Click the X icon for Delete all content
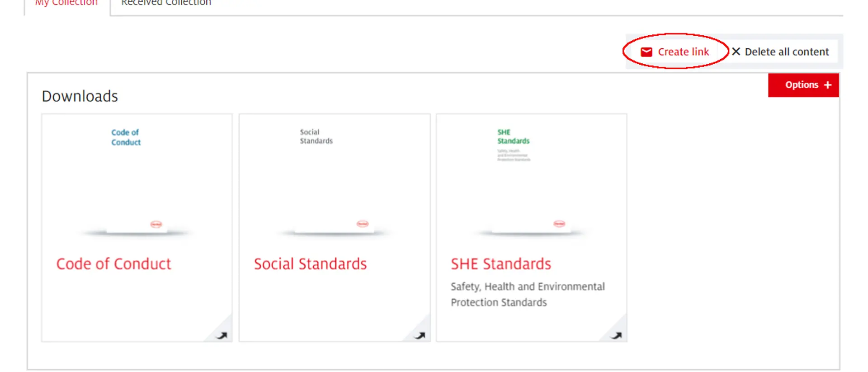The image size is (868, 372). point(736,52)
